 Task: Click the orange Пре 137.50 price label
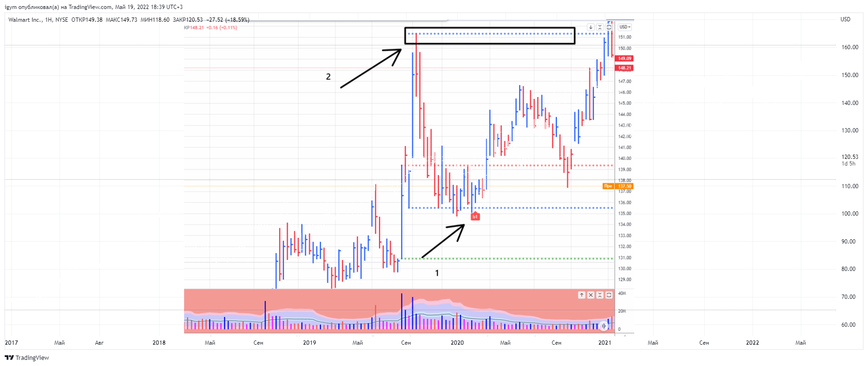618,186
